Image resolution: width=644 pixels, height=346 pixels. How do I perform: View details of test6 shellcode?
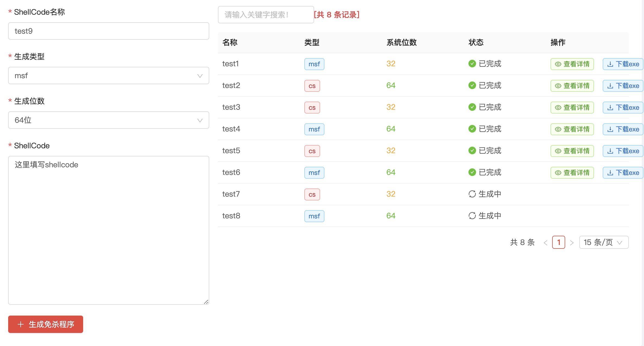click(572, 173)
